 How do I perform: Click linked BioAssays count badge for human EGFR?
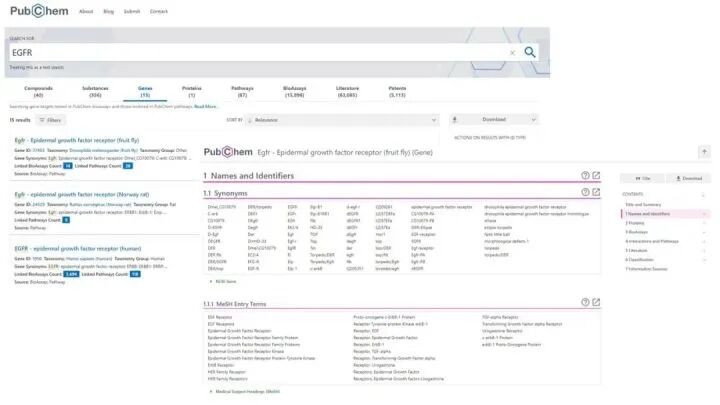[x=71, y=274]
